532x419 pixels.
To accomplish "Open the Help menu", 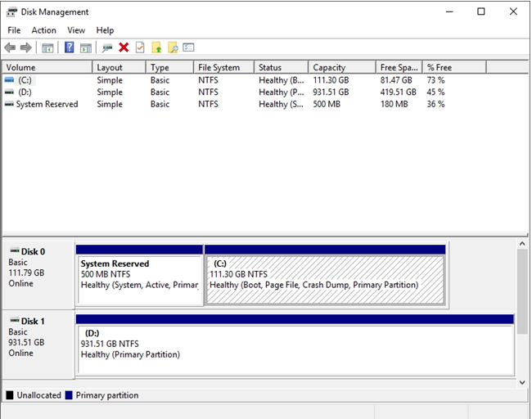I will point(105,30).
